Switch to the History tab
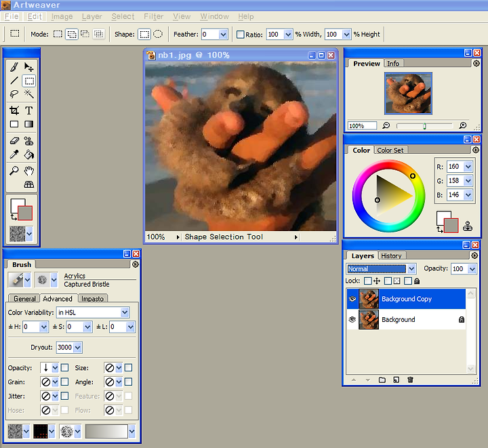Viewport: 488px width, 448px height. coord(392,256)
